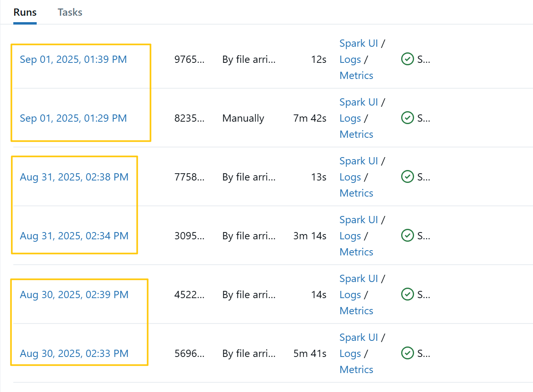Viewport: 533px width, 392px height.
Task: Click By file arri... in the 02:33 PM row
Action: 249,353
